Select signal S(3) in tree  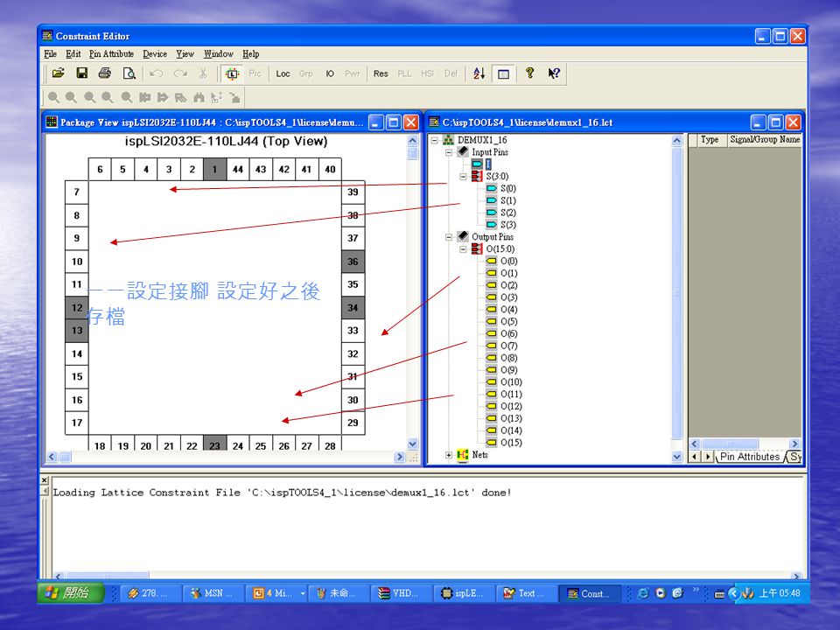click(x=507, y=225)
